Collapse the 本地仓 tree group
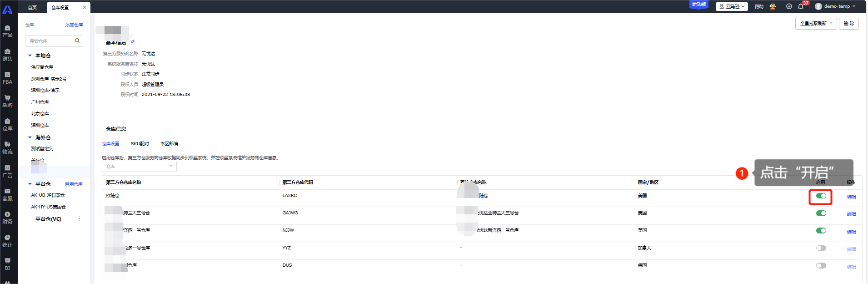868x284 pixels. [30, 56]
